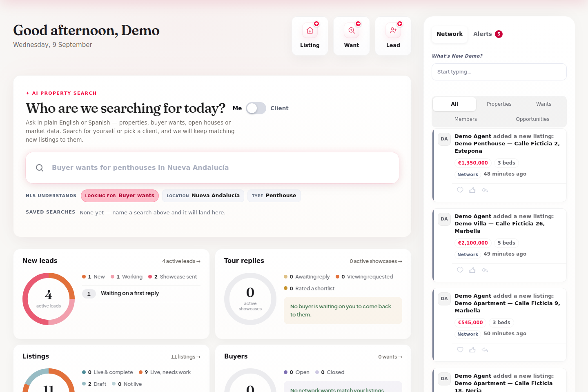This screenshot has width=588, height=392.
Task: Click the €545,000 price tag
Action: (x=470, y=323)
